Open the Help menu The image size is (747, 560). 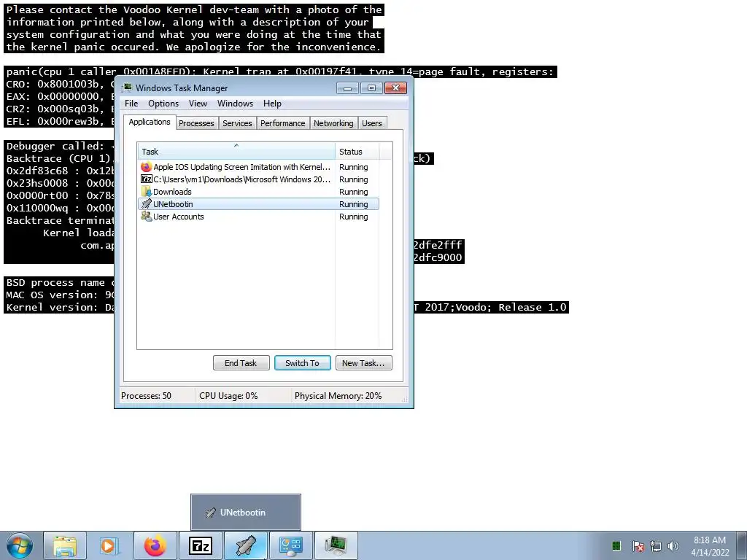[x=273, y=104]
